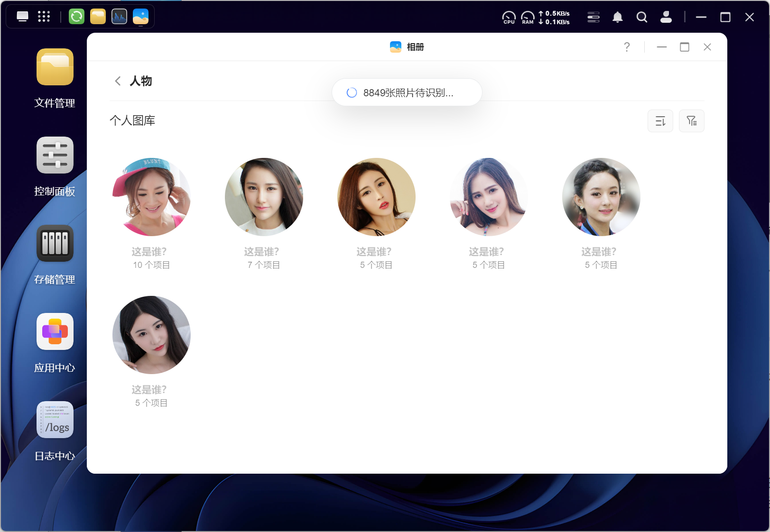Open the third person thumbnail on beige background

click(x=376, y=197)
